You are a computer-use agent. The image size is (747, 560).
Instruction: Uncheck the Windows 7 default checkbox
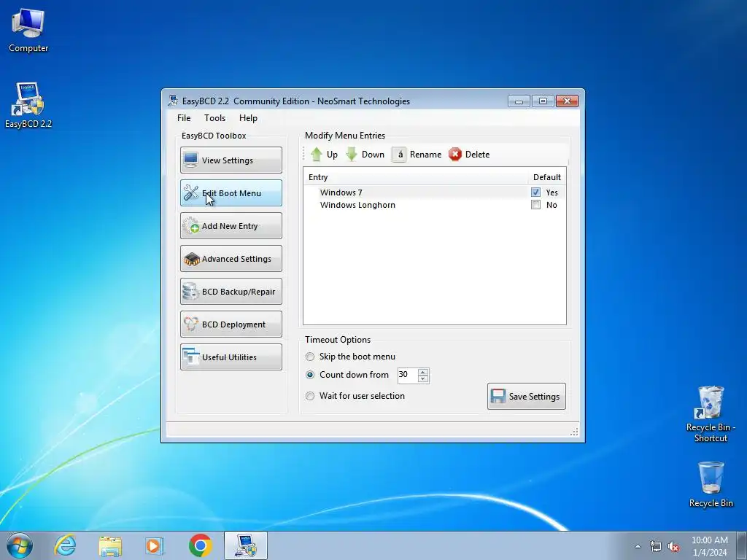(x=535, y=192)
